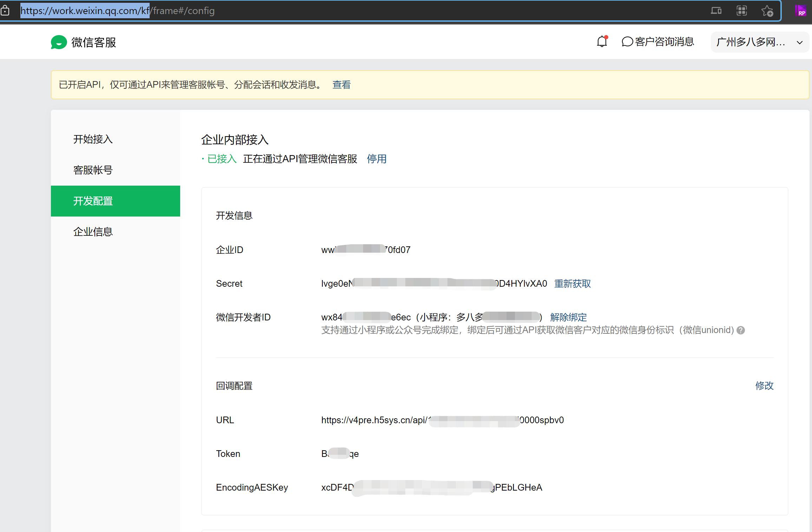Viewport: 812px width, 532px height.
Task: Click 重新获取 to regenerate Secret
Action: pos(572,284)
